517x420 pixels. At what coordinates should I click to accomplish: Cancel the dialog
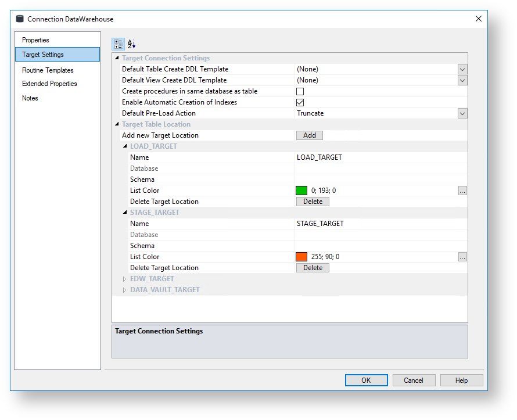click(x=414, y=380)
